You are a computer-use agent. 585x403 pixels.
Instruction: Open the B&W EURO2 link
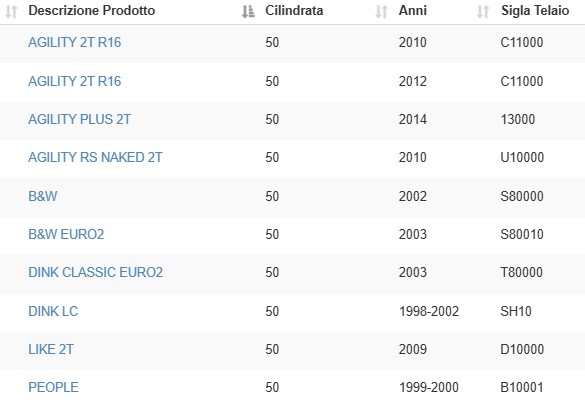(66, 234)
